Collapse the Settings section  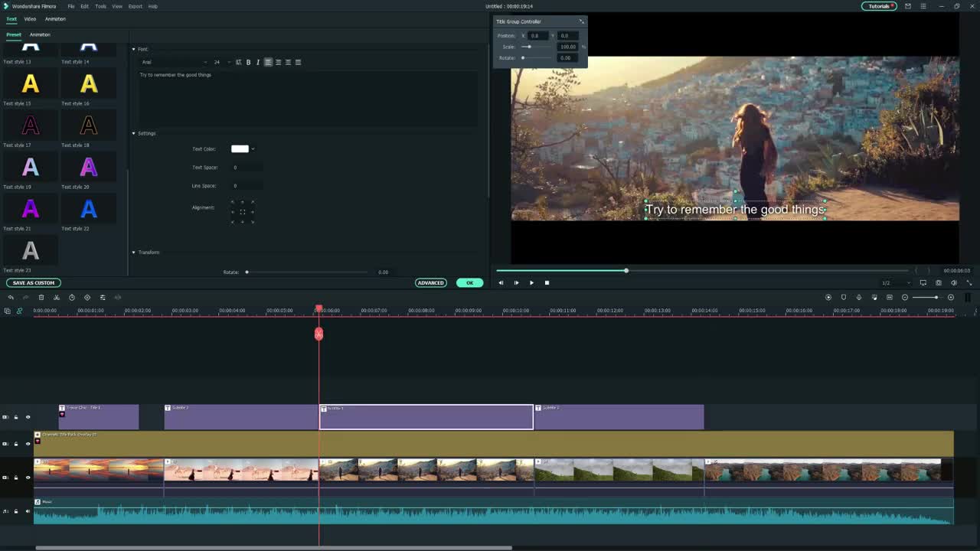click(133, 133)
